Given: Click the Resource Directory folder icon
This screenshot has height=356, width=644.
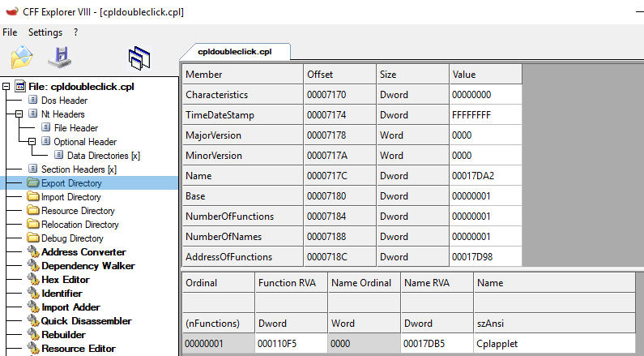Looking at the screenshot, I should (x=33, y=210).
